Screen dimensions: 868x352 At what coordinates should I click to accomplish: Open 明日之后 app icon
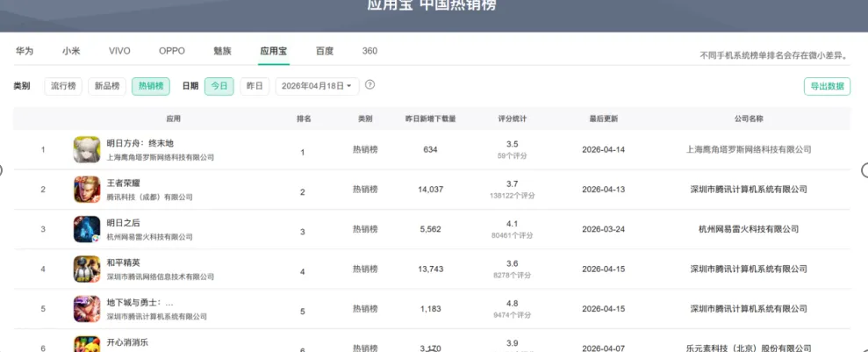point(87,229)
